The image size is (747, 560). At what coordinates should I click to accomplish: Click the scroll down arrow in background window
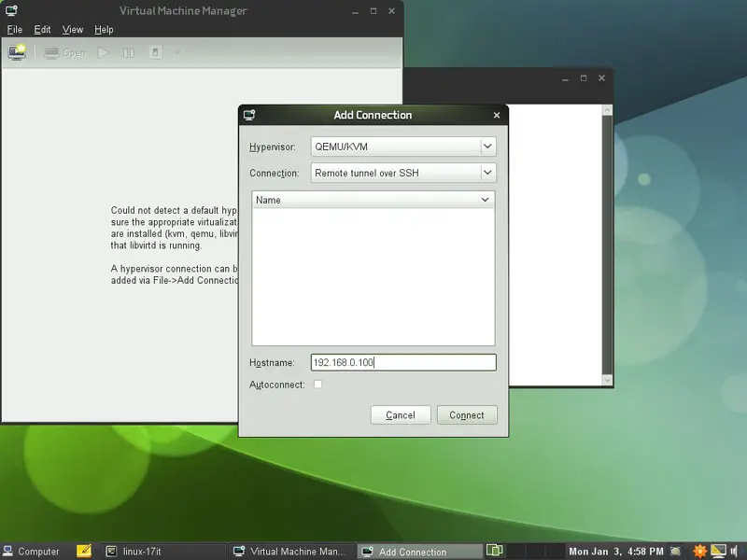click(607, 380)
